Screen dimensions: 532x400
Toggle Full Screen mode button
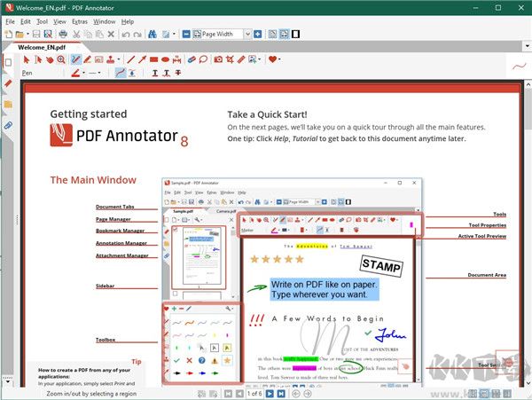pos(296,34)
